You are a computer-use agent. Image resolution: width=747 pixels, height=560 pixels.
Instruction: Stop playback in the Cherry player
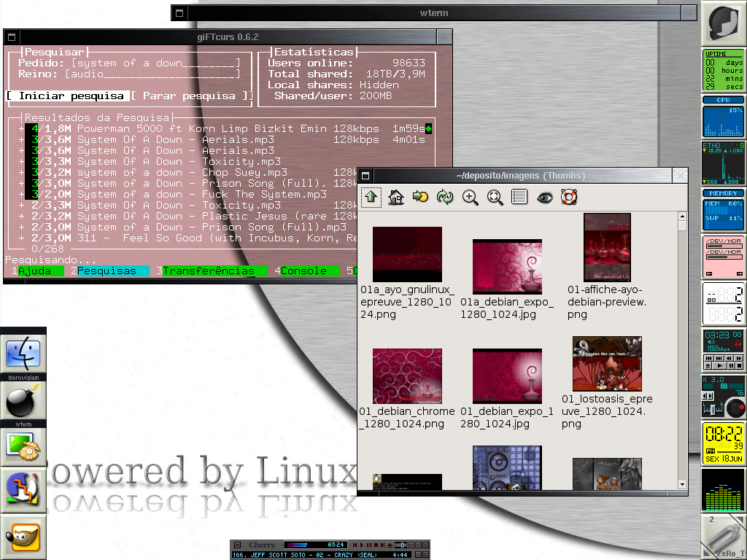376,545
